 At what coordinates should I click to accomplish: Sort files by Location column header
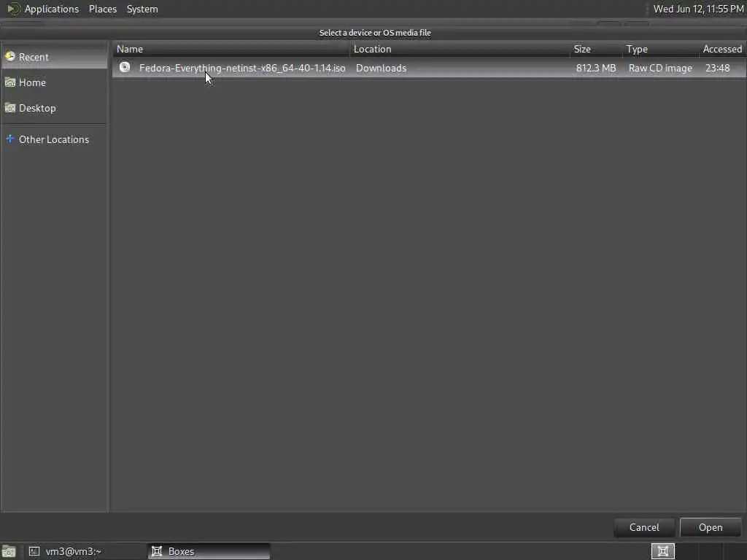[x=460, y=49]
